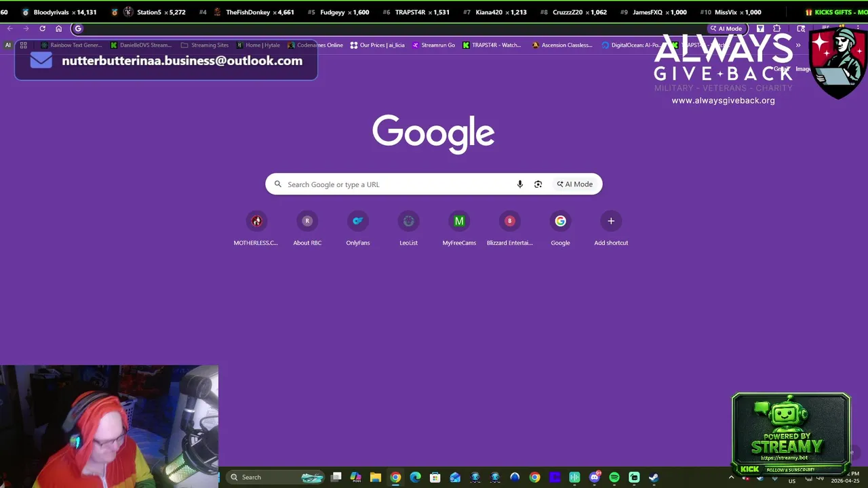
Task: Click the webcam overlay thumbnail
Action: [x=109, y=426]
